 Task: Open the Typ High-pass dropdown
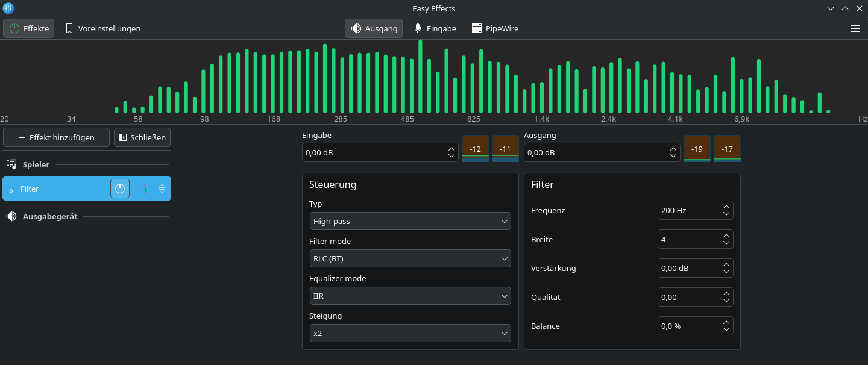410,221
